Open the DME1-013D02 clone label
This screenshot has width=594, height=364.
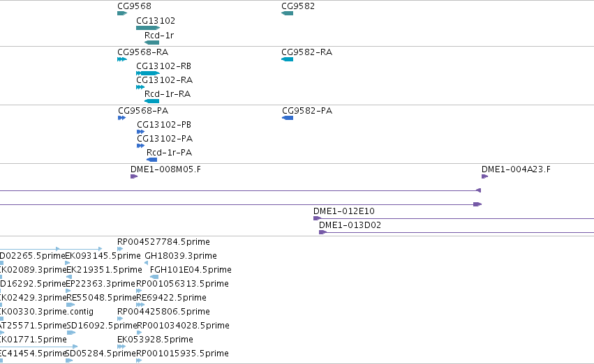click(350, 225)
